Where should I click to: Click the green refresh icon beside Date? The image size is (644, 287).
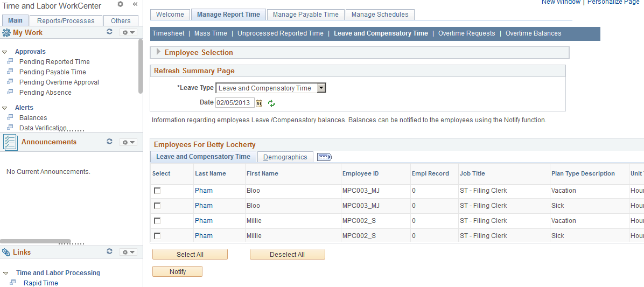tap(271, 103)
